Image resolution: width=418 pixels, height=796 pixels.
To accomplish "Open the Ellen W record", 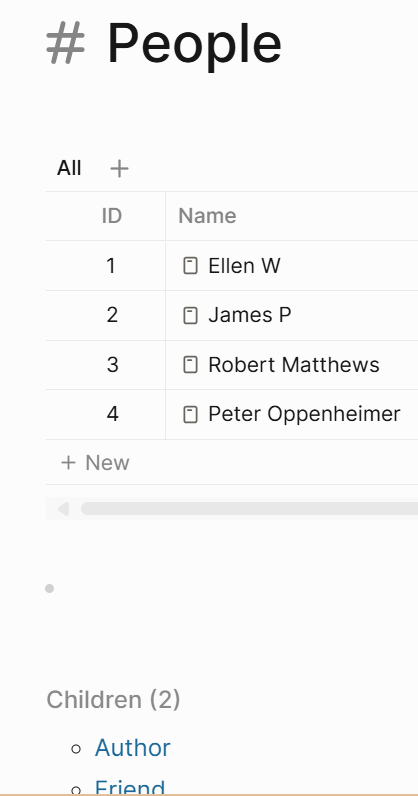I will click(x=244, y=266).
